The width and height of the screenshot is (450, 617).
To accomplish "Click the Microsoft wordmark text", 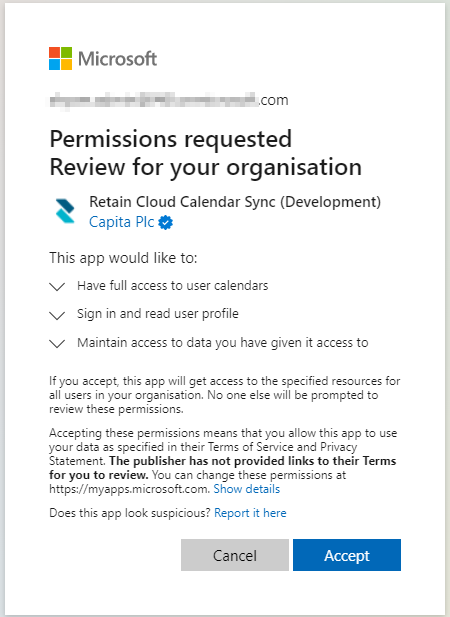I will [x=118, y=59].
